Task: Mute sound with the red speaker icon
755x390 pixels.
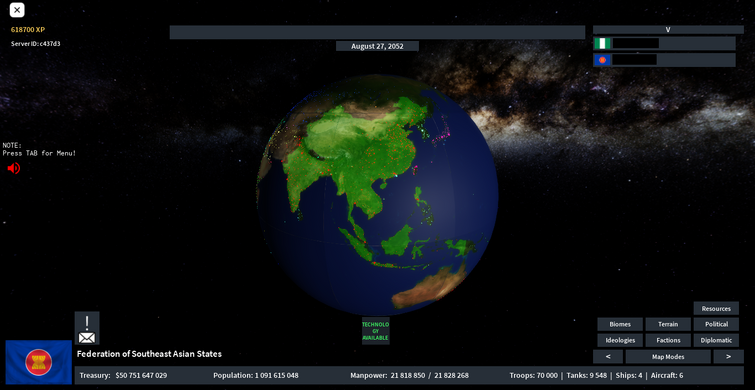Action: tap(13, 168)
